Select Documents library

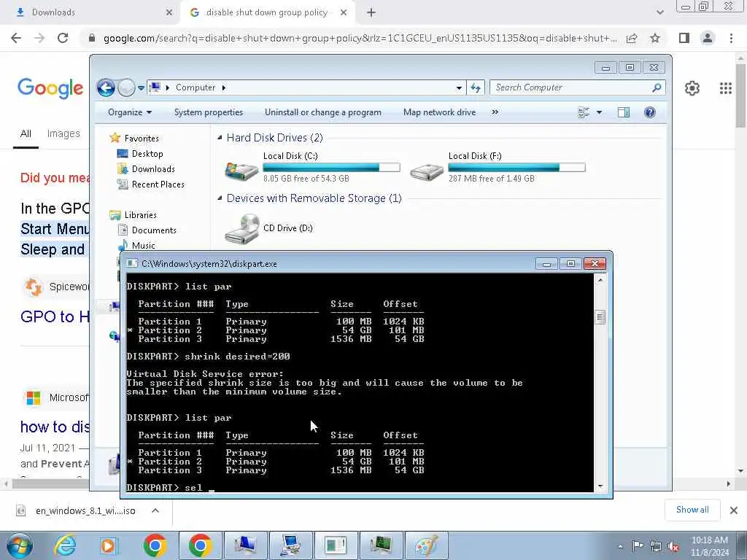pos(154,230)
